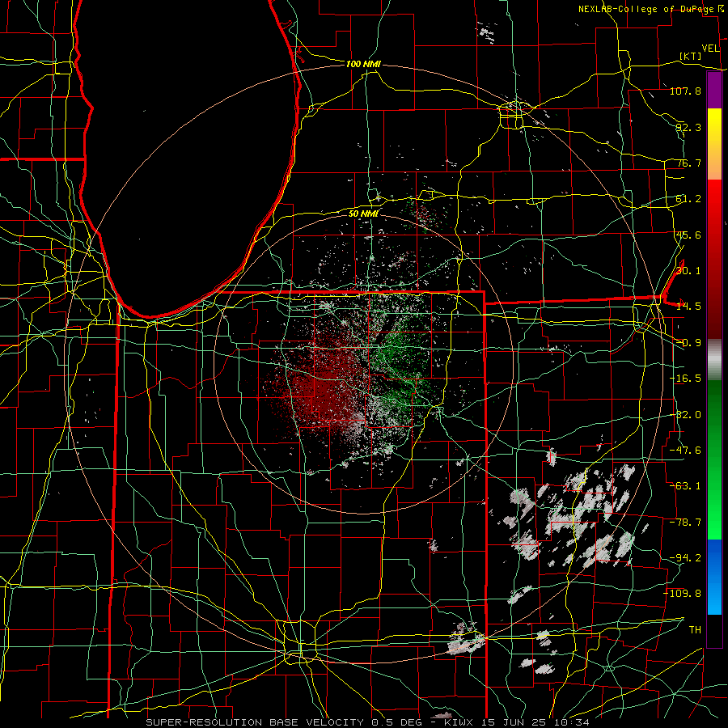Select the 61.2 value on velocity scale

point(688,199)
